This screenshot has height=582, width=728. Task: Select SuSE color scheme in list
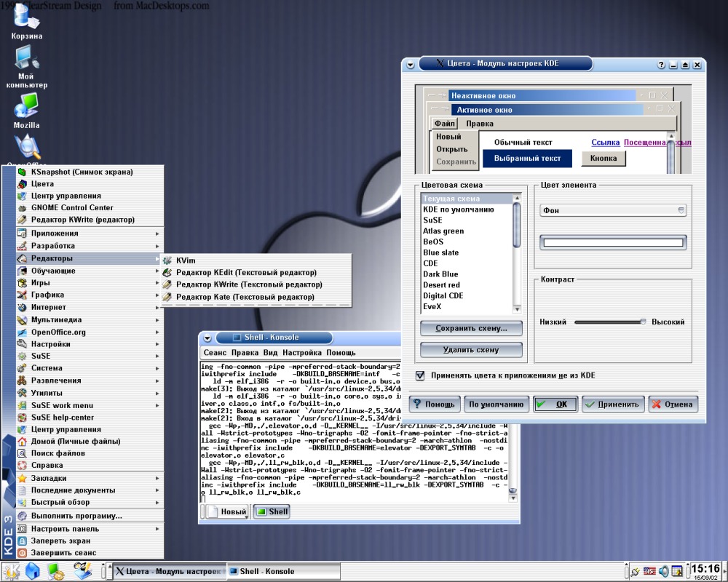click(466, 220)
